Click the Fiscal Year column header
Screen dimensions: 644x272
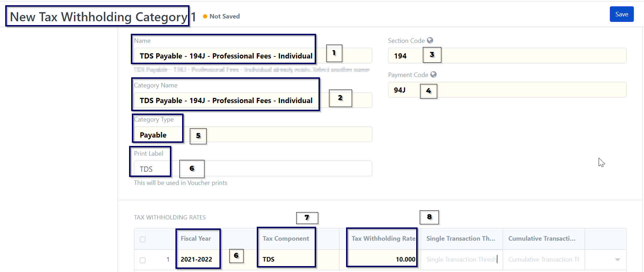(x=196, y=239)
